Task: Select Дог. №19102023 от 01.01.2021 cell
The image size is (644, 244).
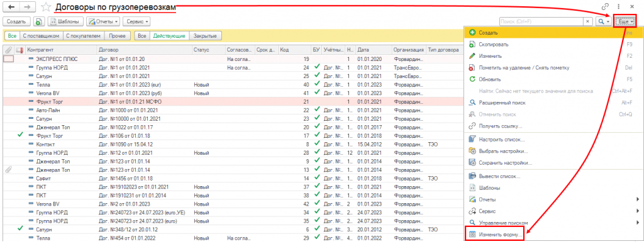Action: (145, 187)
